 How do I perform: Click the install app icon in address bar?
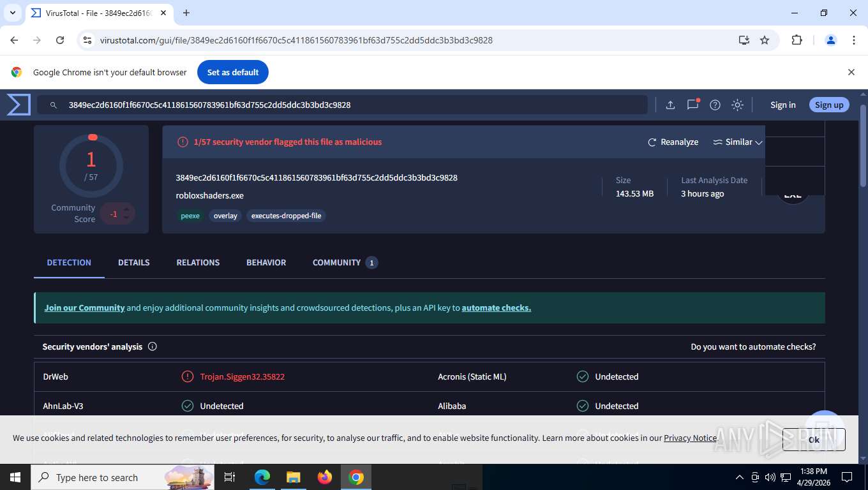click(744, 40)
